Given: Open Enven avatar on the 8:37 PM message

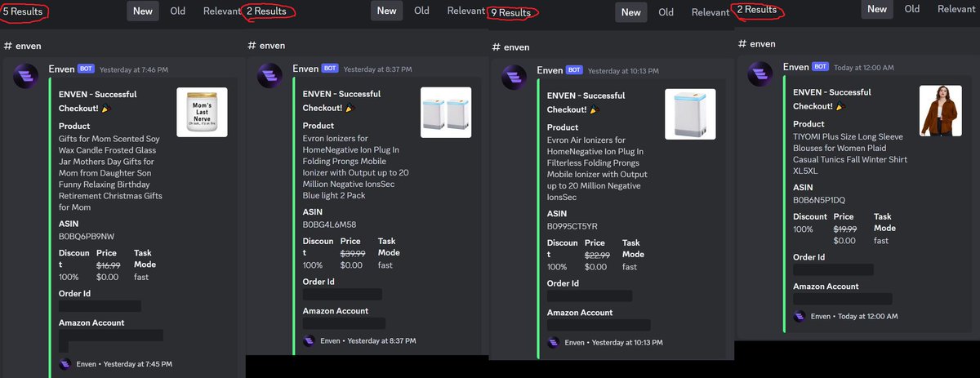Looking at the screenshot, I should pos(269,77).
